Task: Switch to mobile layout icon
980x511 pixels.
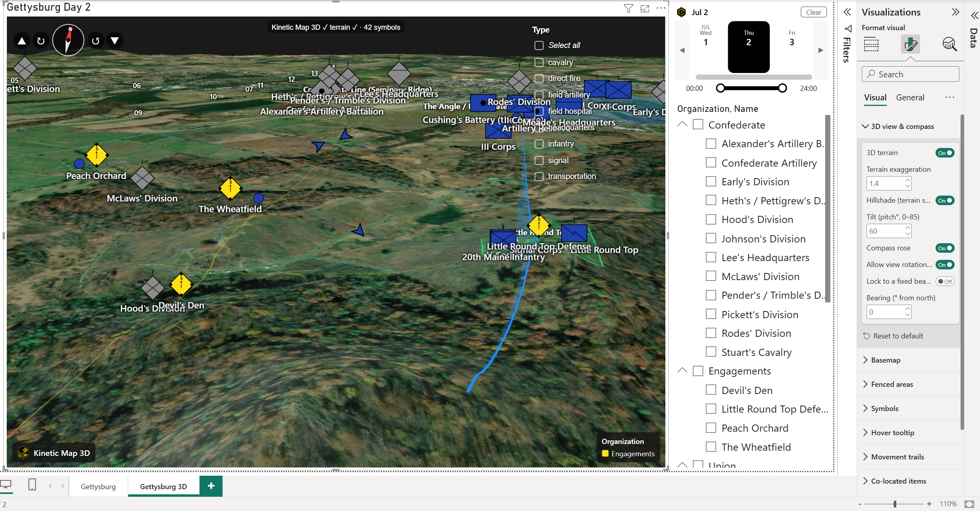Action: pos(33,485)
